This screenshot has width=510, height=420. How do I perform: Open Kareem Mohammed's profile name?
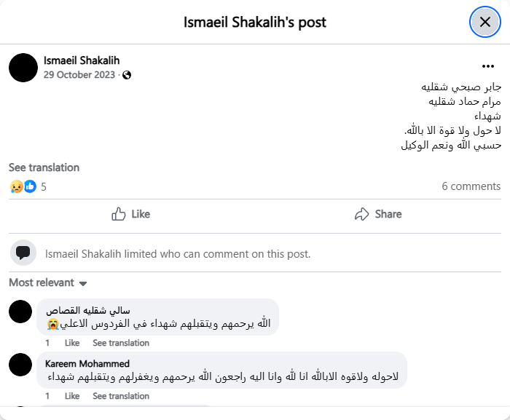coord(87,363)
